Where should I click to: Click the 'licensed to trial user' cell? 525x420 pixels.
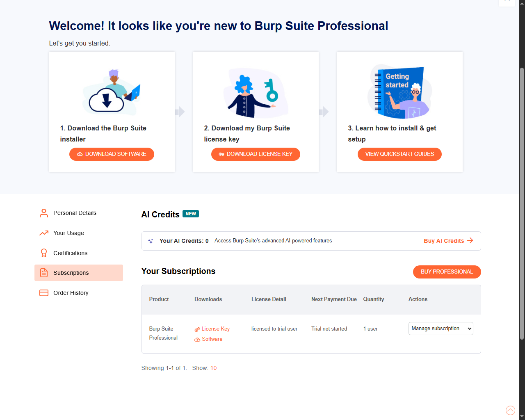[x=274, y=329]
